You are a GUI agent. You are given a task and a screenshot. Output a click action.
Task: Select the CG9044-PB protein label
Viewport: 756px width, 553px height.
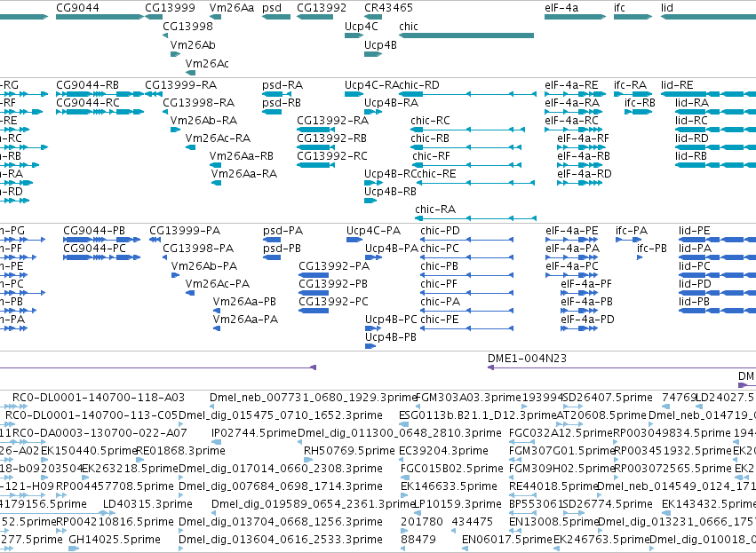click(x=94, y=231)
